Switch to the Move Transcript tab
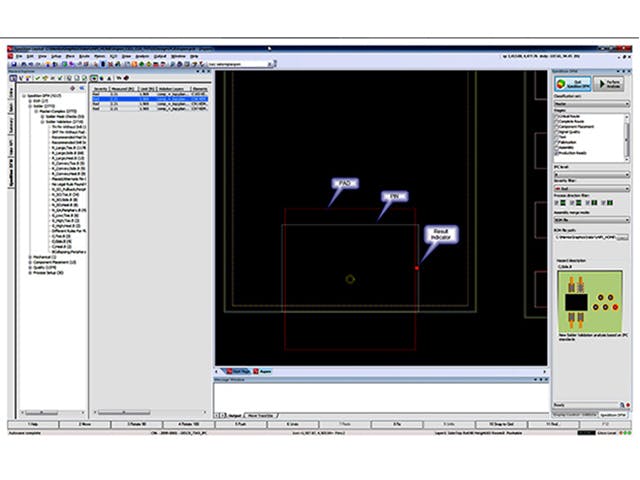Viewport: 640px width, 480px height. point(261,416)
